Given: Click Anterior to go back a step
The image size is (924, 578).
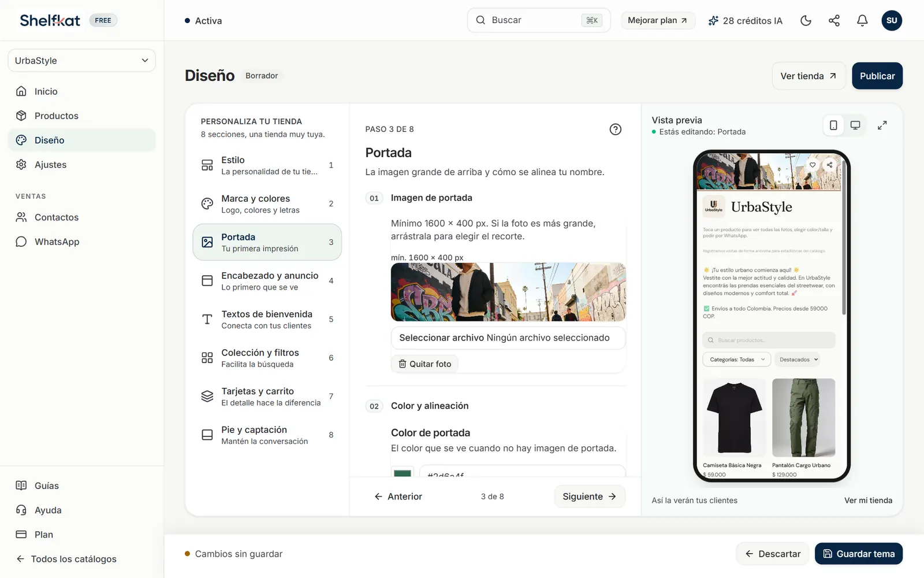Looking at the screenshot, I should [x=398, y=497].
